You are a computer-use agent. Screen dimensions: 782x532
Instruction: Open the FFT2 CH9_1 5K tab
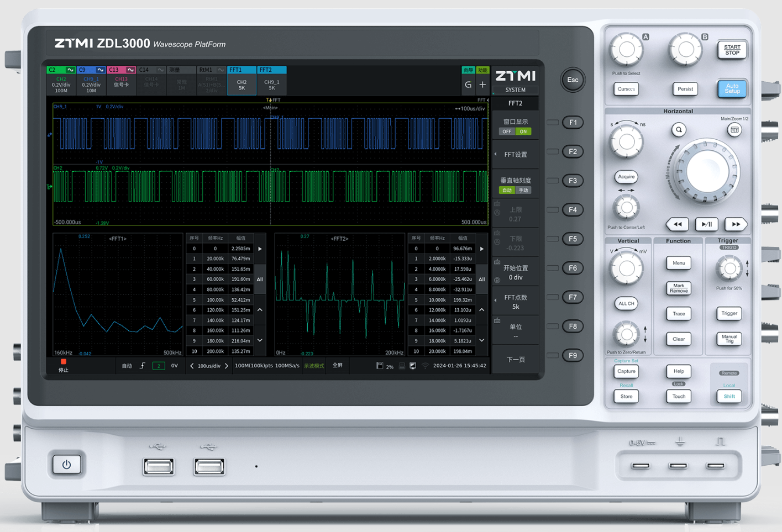pyautogui.click(x=272, y=81)
